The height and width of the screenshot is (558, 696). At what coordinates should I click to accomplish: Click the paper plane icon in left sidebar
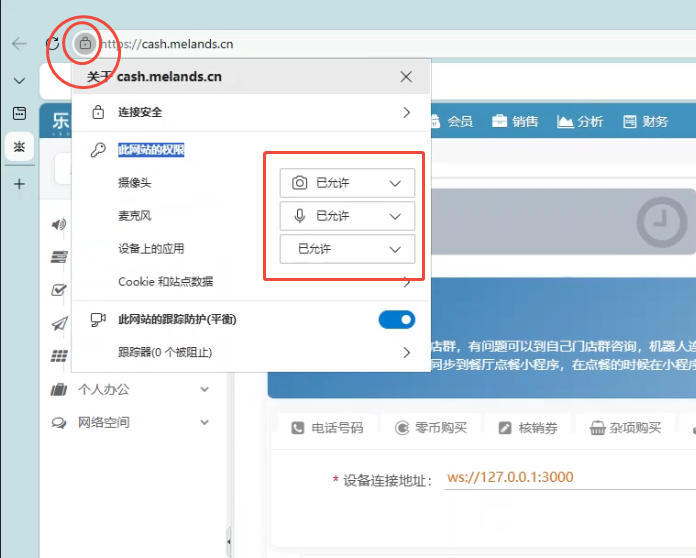pos(59,323)
